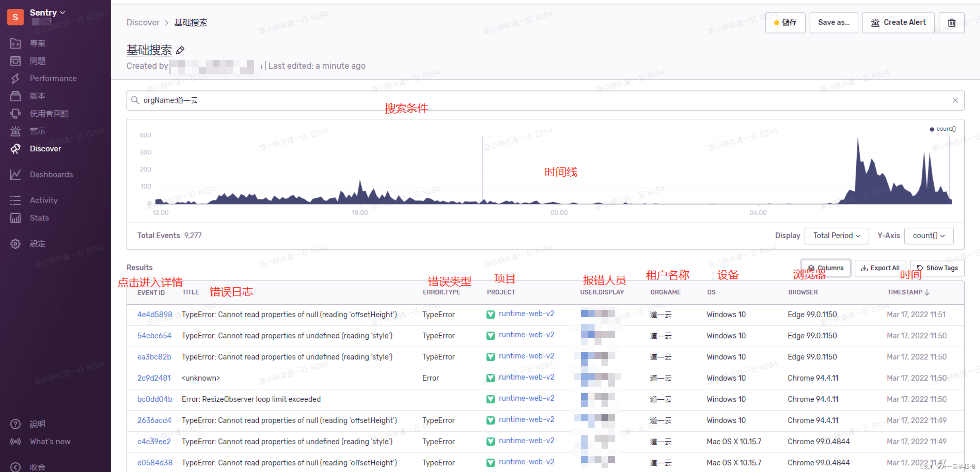Click the pencil icon to edit query title
The image size is (980, 472).
180,50
